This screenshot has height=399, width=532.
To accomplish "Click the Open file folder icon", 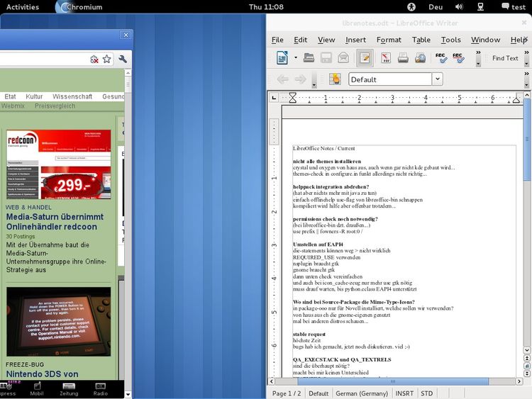I will (x=309, y=58).
